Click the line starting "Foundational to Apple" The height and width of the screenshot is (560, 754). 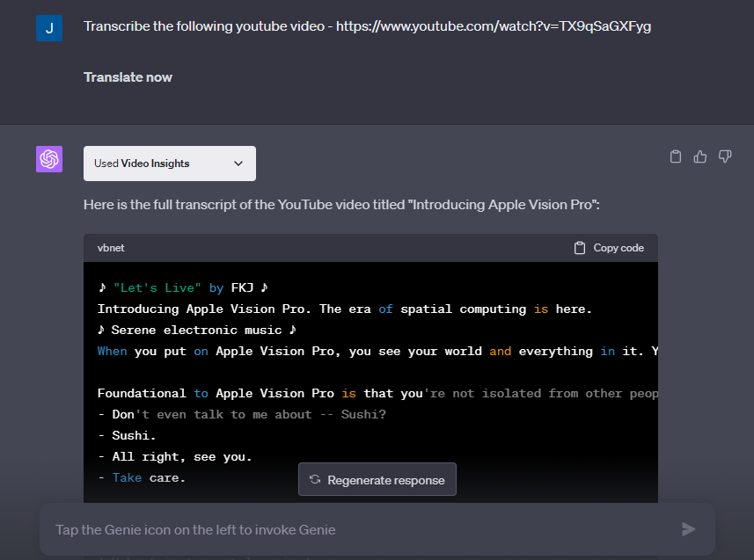pyautogui.click(x=377, y=393)
